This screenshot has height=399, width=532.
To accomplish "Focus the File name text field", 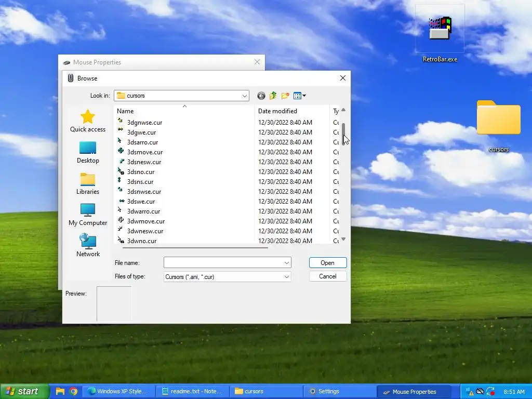I will coord(223,262).
